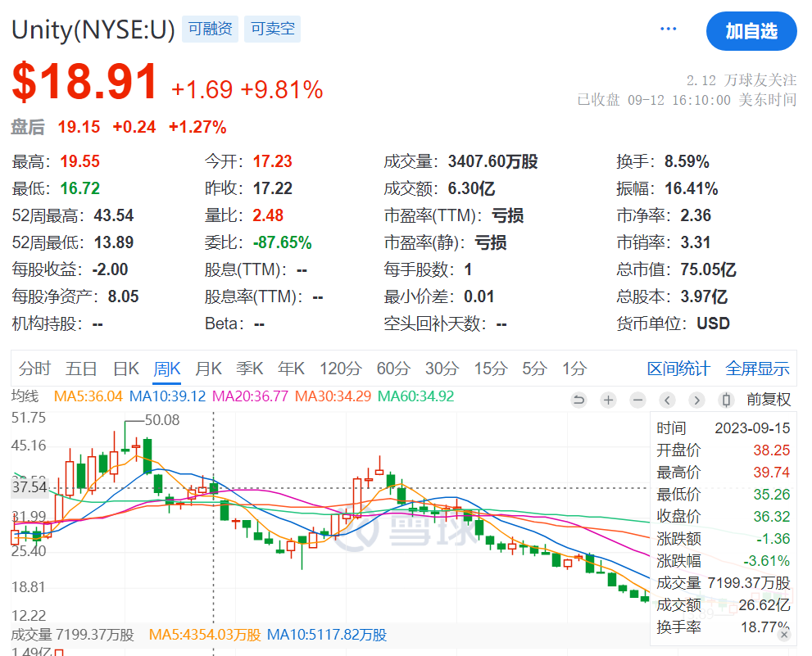Open the 120分 chart tab

[340, 369]
